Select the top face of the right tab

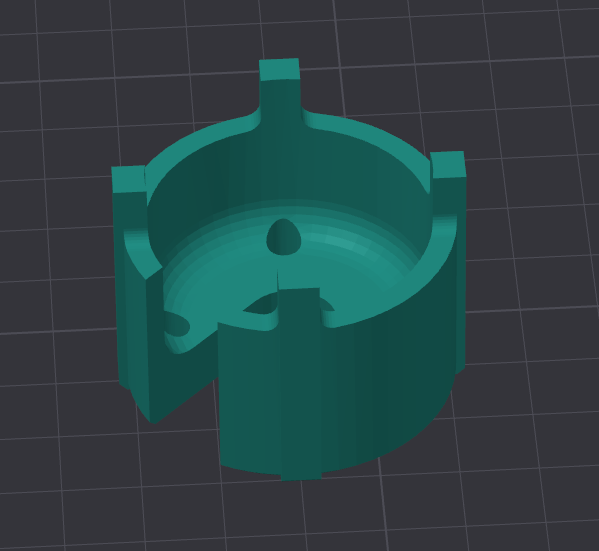[448, 164]
